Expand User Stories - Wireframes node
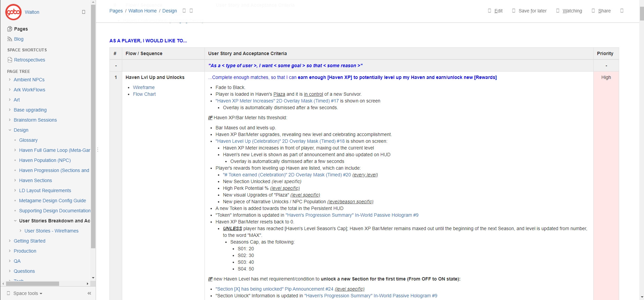 (20, 231)
